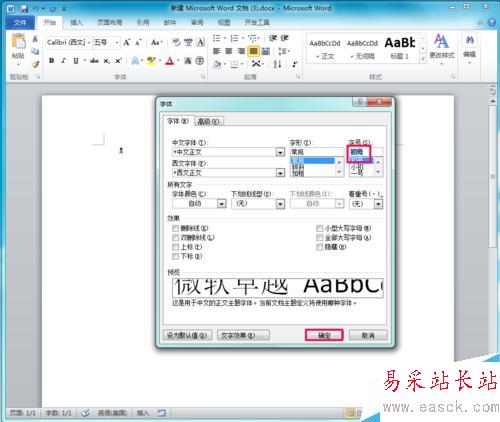This screenshot has width=500, height=422.
Task: Click the Paste icon in the ribbon
Action: 18,42
